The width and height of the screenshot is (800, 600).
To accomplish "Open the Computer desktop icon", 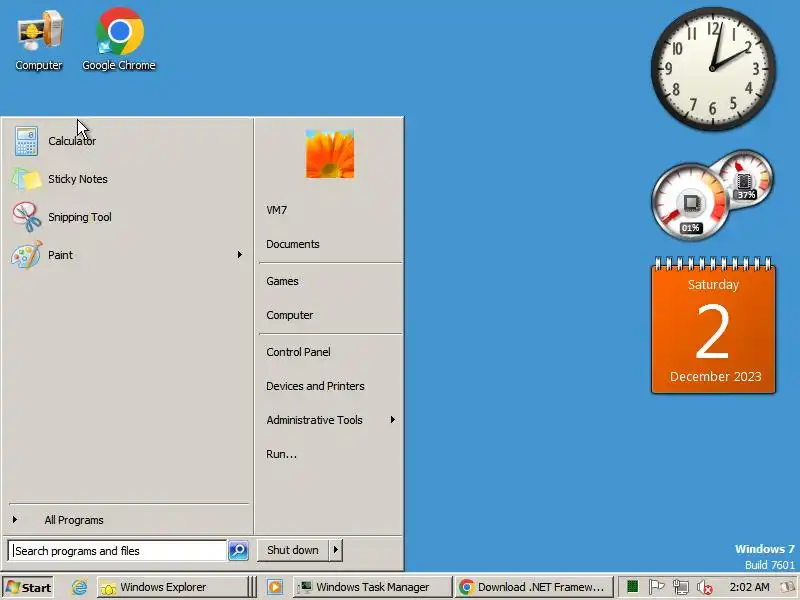I will [x=39, y=41].
